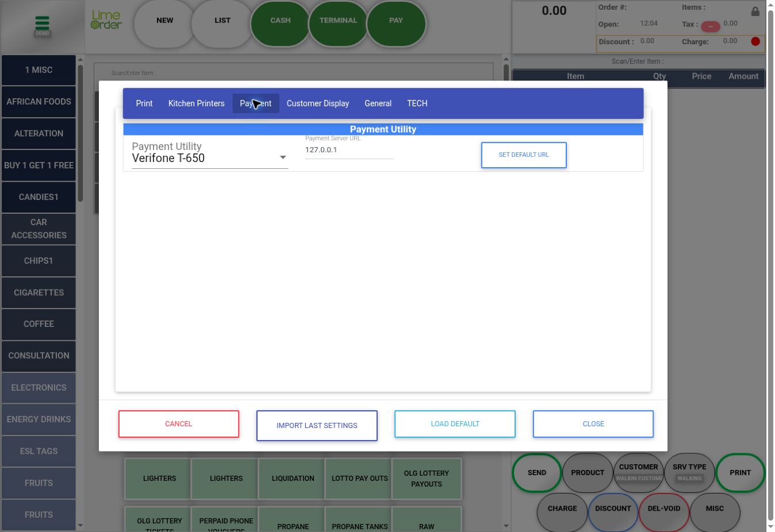Switch to the Kitchen Printers tab
Viewport: 775px width, 532px height.
point(197,103)
